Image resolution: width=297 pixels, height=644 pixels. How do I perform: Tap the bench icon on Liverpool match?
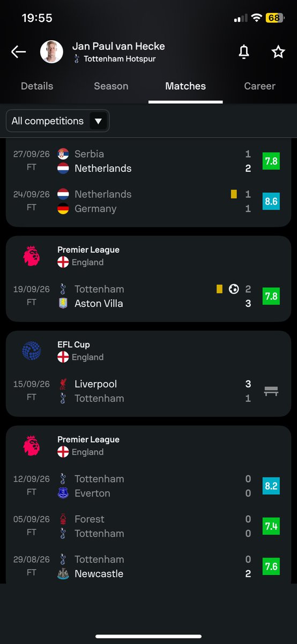(x=271, y=391)
